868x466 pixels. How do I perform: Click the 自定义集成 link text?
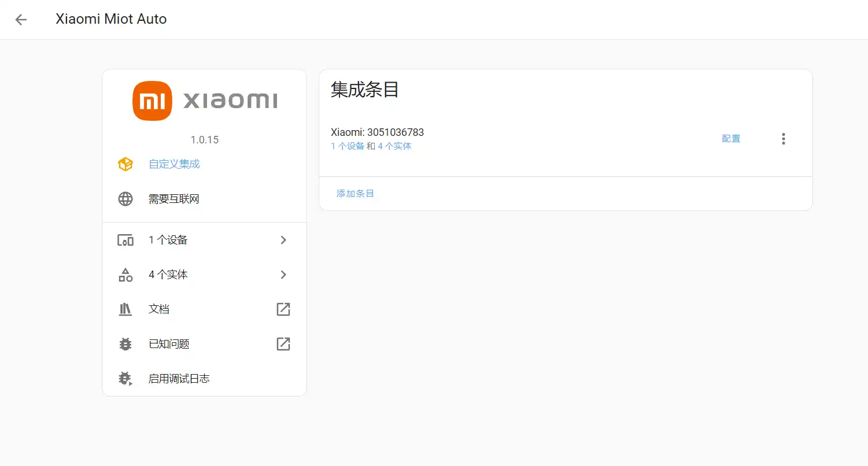pos(174,164)
